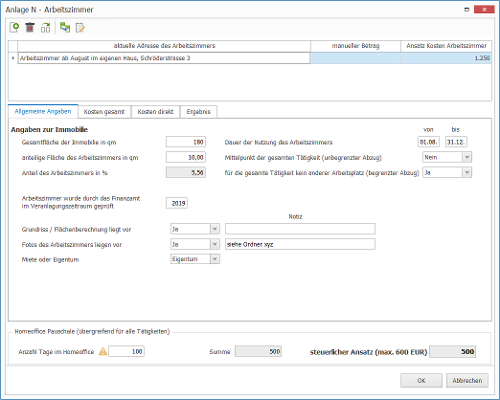Screen dimensions: 500x400
Task: Restore the dialog window size
Action: pos(467,10)
